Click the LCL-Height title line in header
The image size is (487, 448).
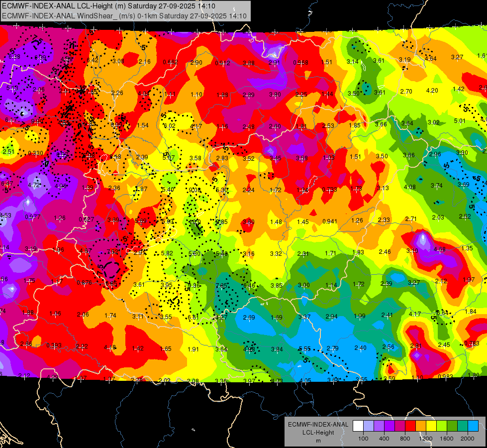(109, 6)
